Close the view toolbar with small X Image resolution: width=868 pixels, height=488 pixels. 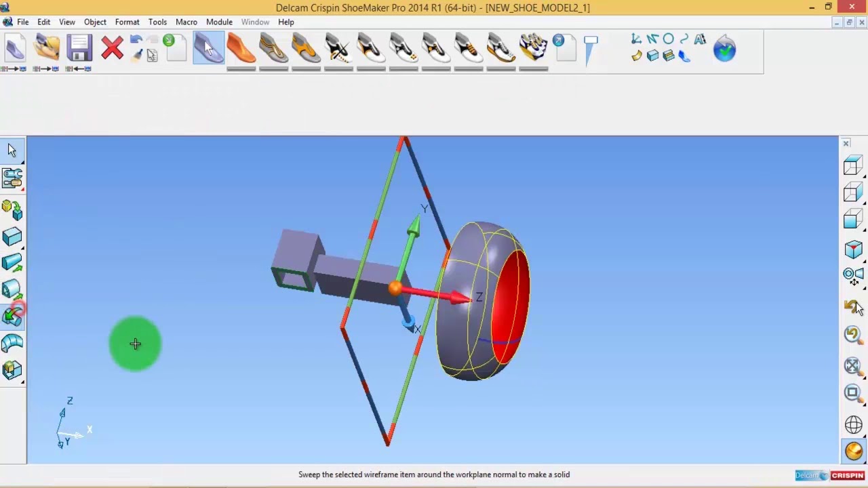846,144
